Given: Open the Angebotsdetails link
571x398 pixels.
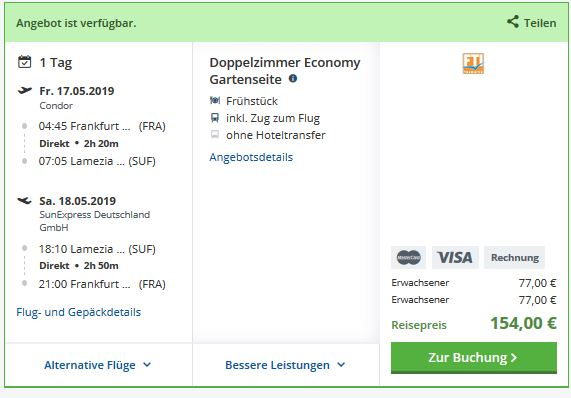Looking at the screenshot, I should [x=251, y=157].
